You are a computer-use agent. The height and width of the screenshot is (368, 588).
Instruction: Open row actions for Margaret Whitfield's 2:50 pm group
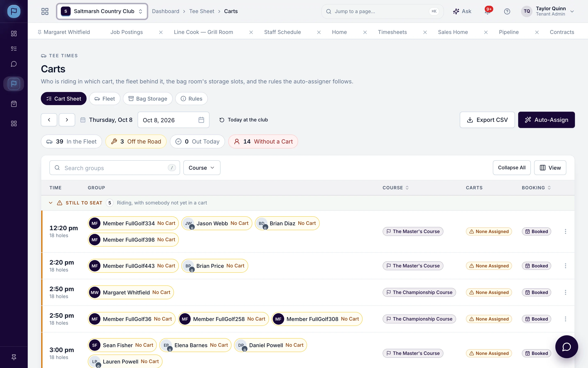pos(565,292)
